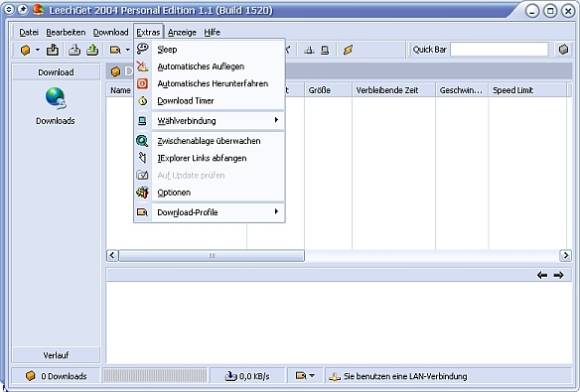Click the 0,0 KB/s speed indicator

247,376
